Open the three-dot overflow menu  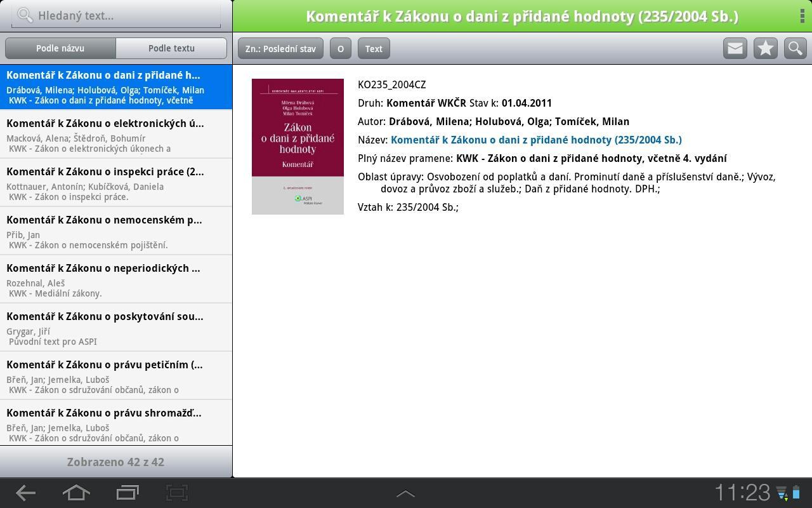tap(802, 15)
